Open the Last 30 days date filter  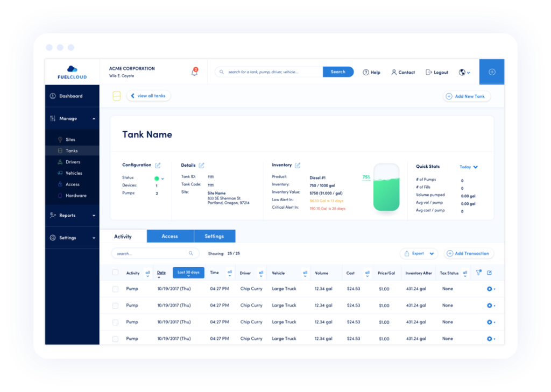(188, 273)
